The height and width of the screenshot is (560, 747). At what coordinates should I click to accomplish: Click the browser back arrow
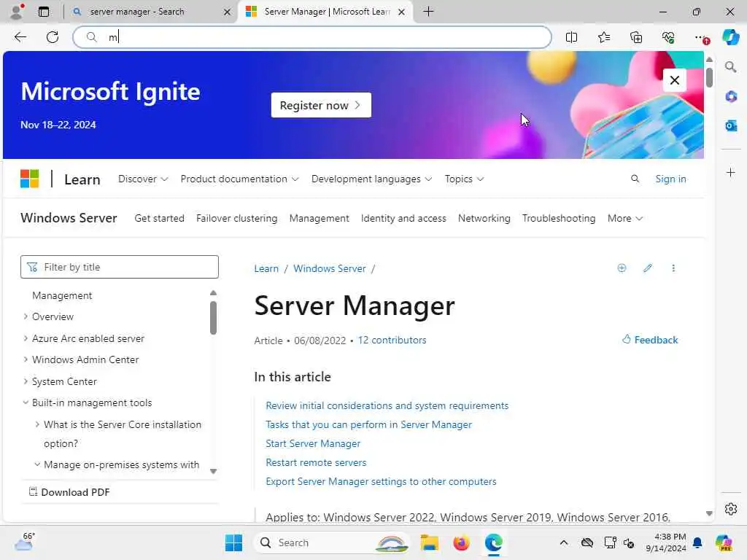[20, 37]
